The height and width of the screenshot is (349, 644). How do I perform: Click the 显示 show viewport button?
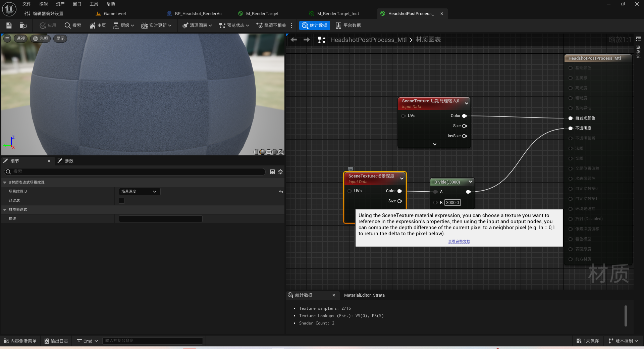coord(60,39)
